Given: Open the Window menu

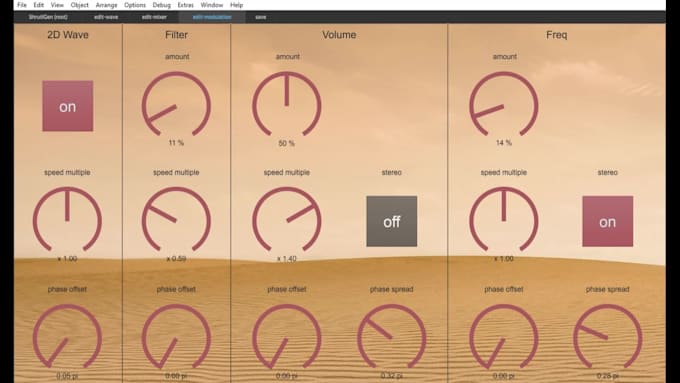Looking at the screenshot, I should click(212, 5).
